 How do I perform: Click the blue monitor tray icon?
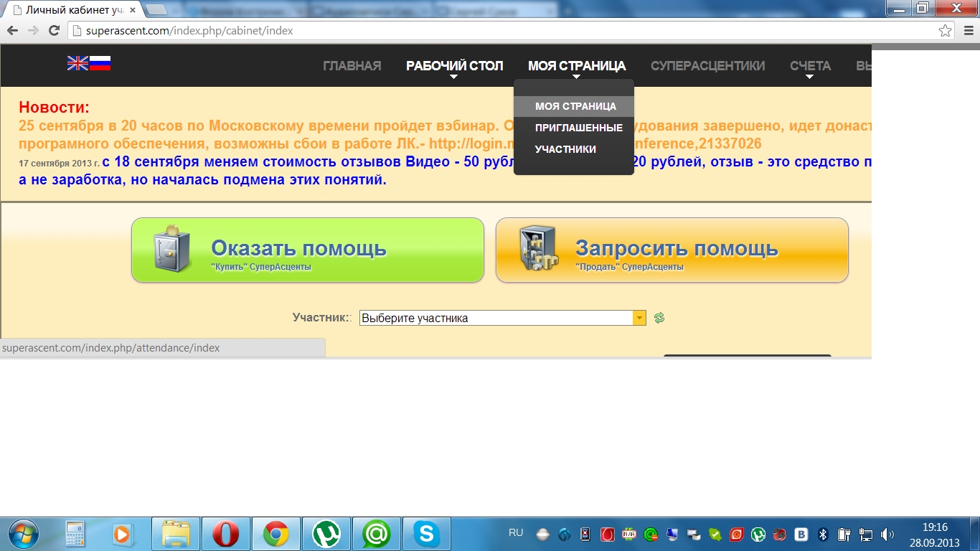pos(672,534)
